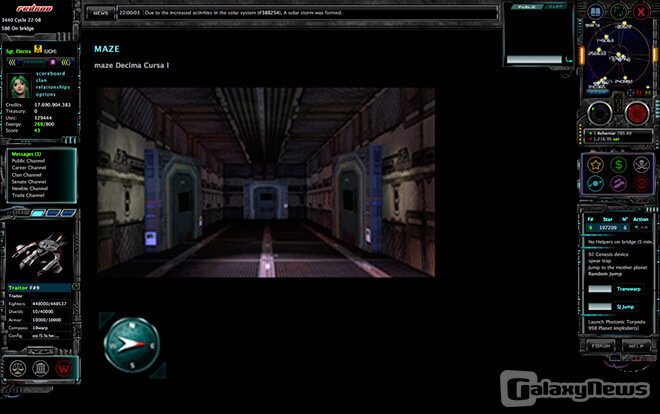Click the purple circle on rank bar

tap(53, 62)
